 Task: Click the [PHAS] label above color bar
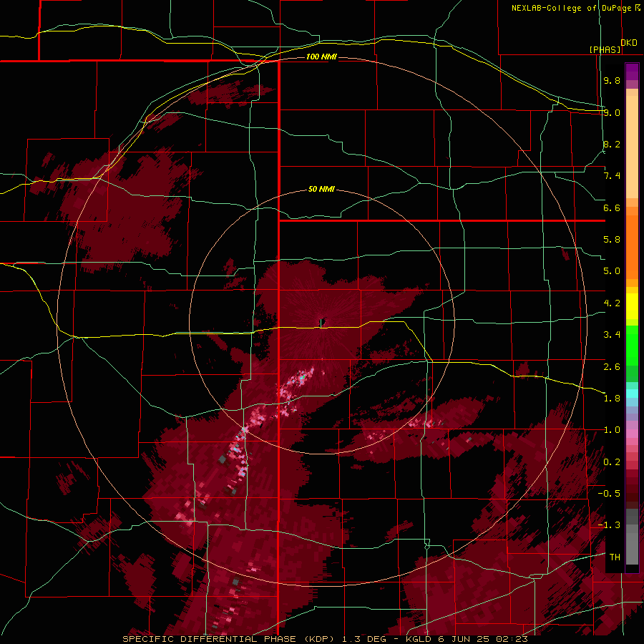click(x=605, y=49)
